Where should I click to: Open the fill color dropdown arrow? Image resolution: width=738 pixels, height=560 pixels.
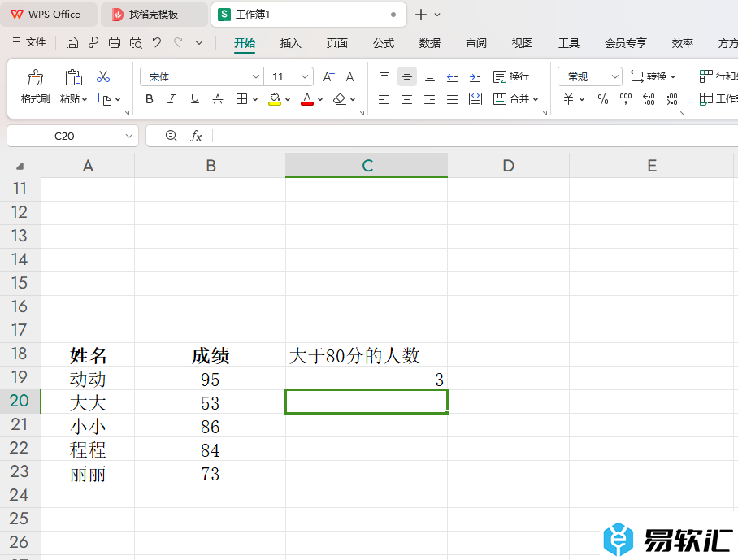[288, 100]
